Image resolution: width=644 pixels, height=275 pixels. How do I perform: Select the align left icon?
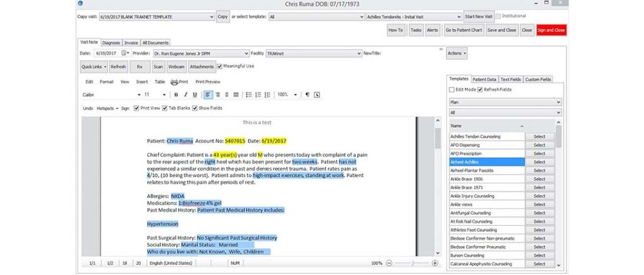coord(209,95)
